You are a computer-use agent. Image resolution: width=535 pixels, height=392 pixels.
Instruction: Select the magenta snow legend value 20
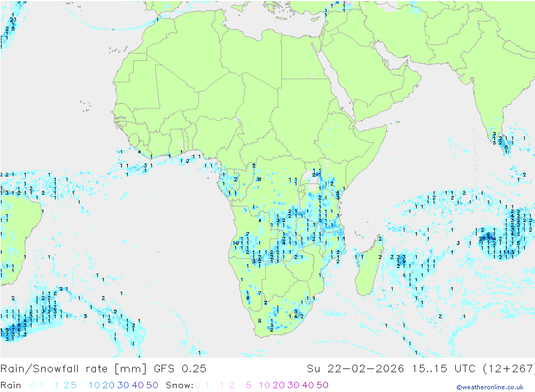click(x=279, y=385)
